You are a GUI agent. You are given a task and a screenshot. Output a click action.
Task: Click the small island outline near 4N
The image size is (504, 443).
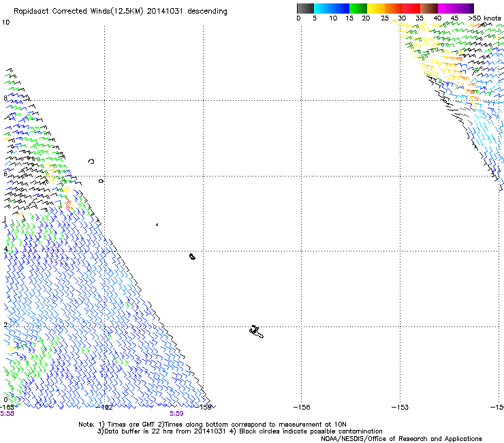point(192,256)
